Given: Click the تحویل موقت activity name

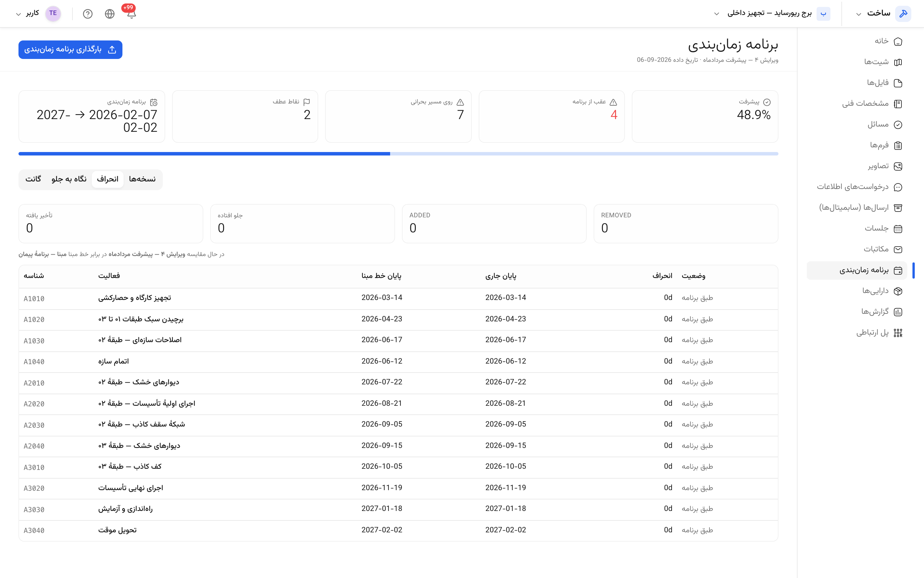Looking at the screenshot, I should click(117, 530).
